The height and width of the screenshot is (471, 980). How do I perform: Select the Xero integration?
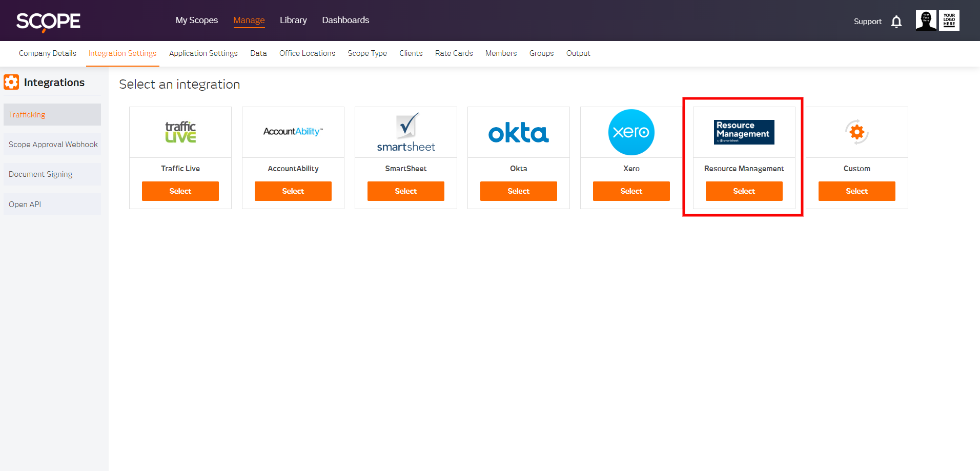[x=631, y=191]
